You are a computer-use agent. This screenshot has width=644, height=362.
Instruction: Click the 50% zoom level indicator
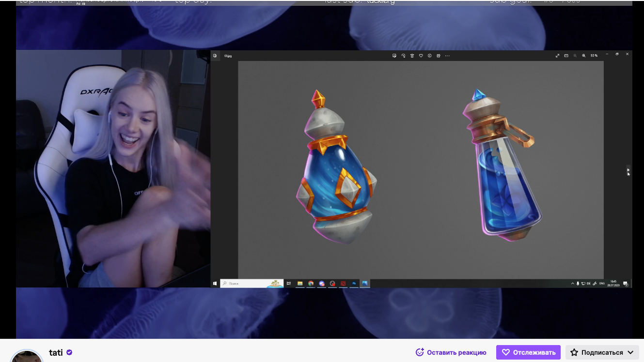pyautogui.click(x=594, y=56)
